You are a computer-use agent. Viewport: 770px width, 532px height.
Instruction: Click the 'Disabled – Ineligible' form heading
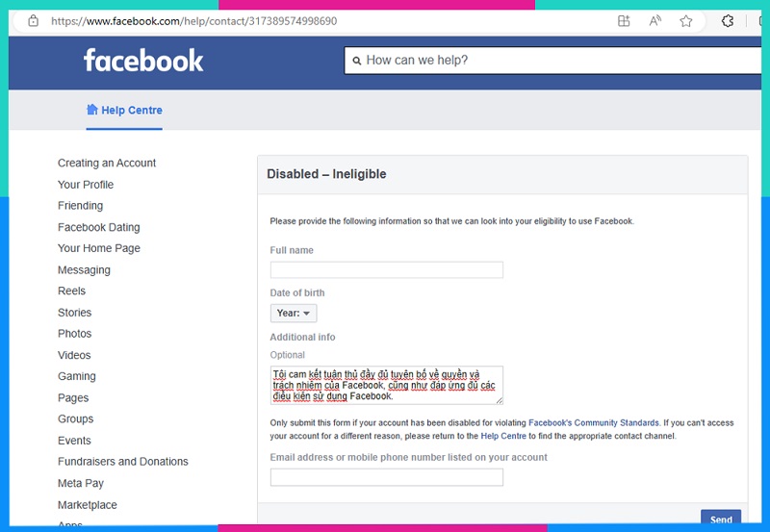[x=326, y=174]
